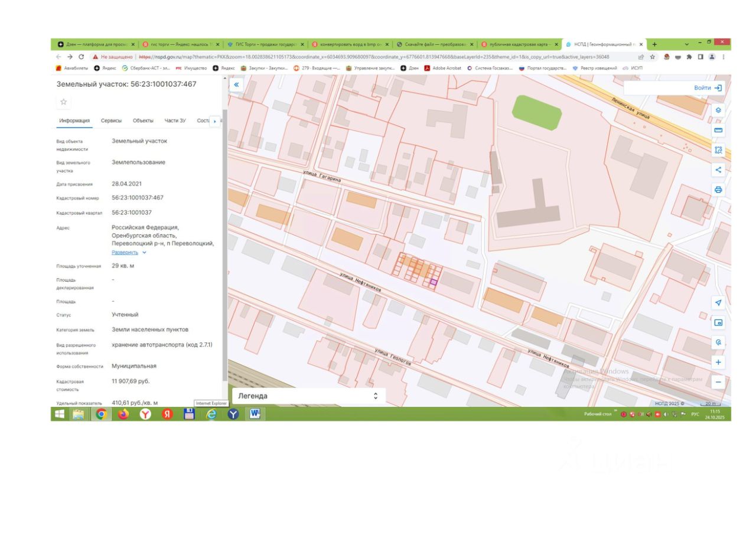Select the ruler measurement tool

click(x=718, y=130)
